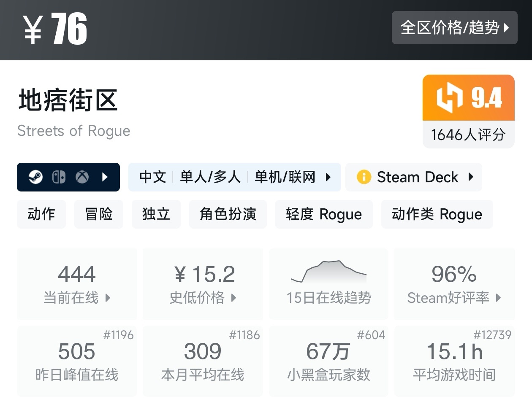Screen dimensions: 532x399
Task: Click the Nintendo Switch platform icon
Action: [59, 177]
